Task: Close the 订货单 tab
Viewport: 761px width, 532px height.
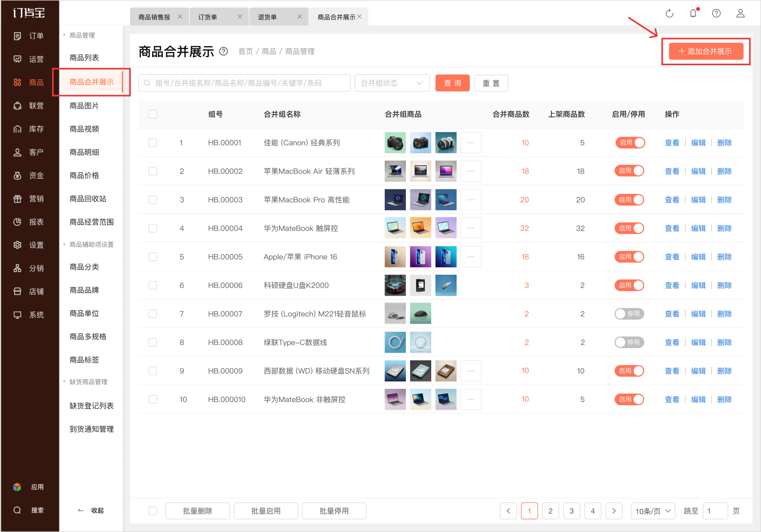Action: click(x=240, y=16)
